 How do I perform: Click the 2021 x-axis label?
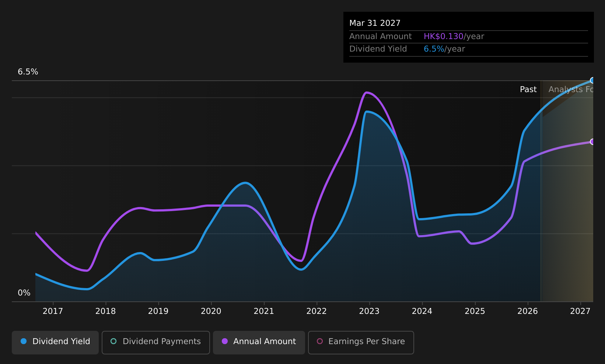(264, 311)
